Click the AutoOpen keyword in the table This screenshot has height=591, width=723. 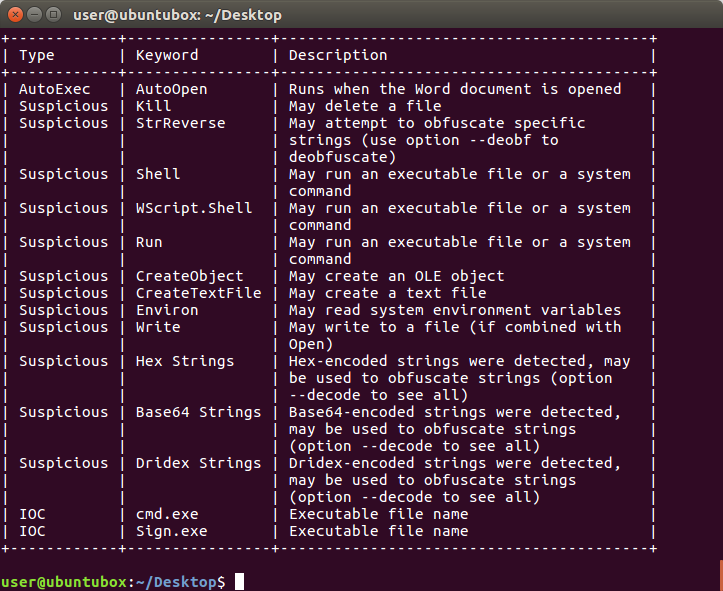(172, 89)
